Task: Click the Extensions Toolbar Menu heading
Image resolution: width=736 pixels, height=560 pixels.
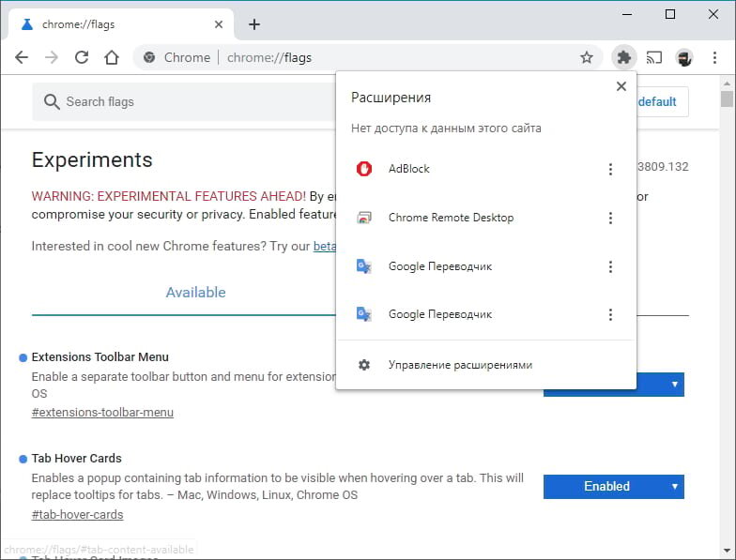Action: (100, 356)
